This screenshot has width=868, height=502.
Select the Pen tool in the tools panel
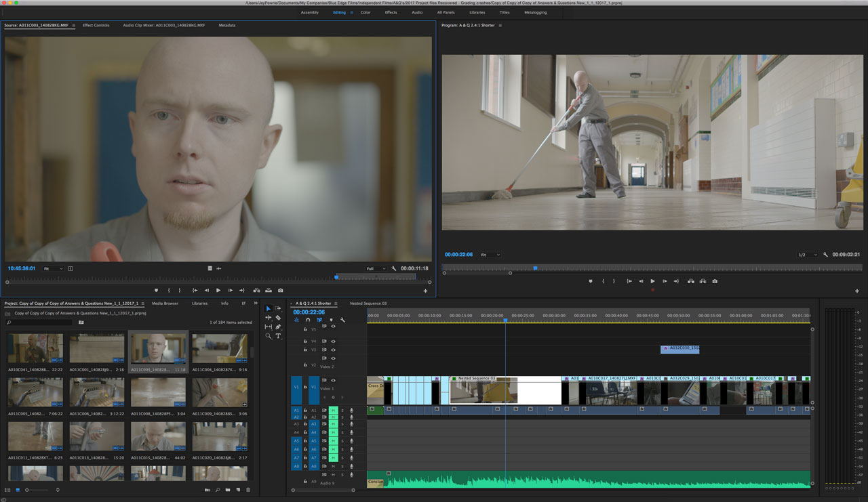[x=279, y=328]
